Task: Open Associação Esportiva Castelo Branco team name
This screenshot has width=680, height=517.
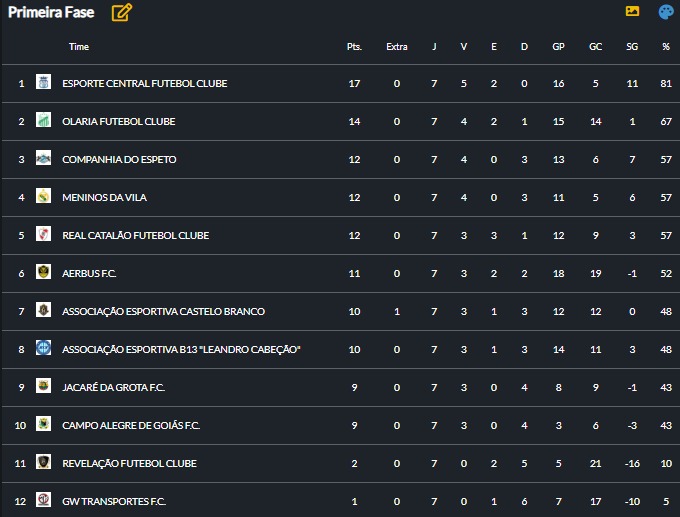Action: click(163, 311)
